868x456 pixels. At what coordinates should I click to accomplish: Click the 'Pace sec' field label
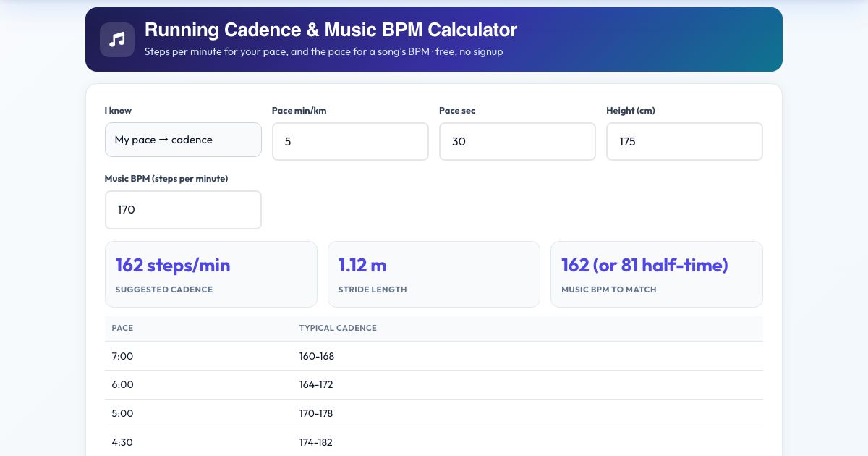457,111
